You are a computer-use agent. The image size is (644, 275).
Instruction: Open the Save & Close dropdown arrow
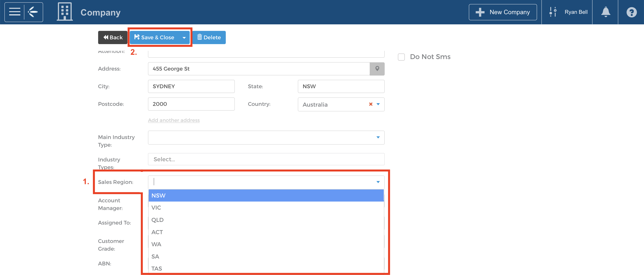(x=184, y=38)
